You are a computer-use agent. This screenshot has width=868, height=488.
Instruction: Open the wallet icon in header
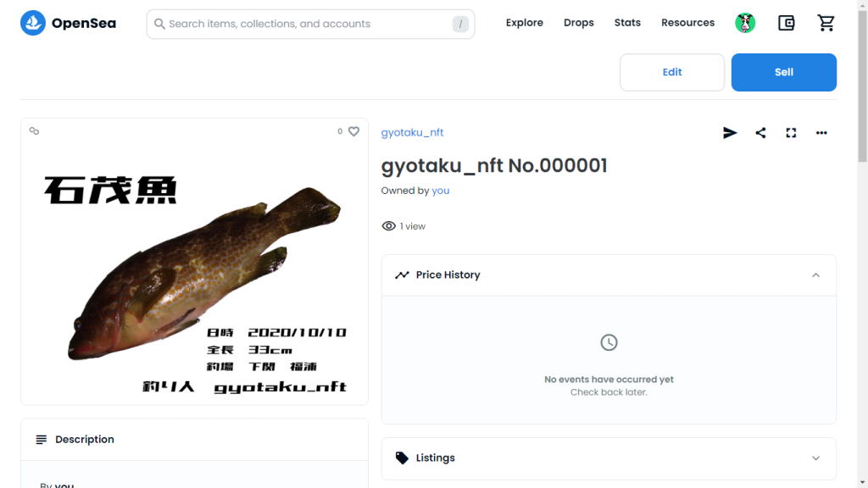(x=786, y=23)
